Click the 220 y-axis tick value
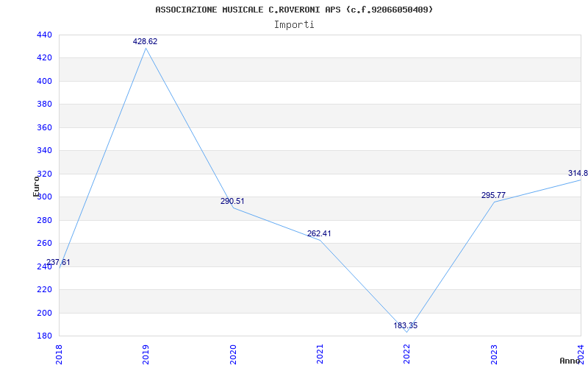 pos(44,290)
